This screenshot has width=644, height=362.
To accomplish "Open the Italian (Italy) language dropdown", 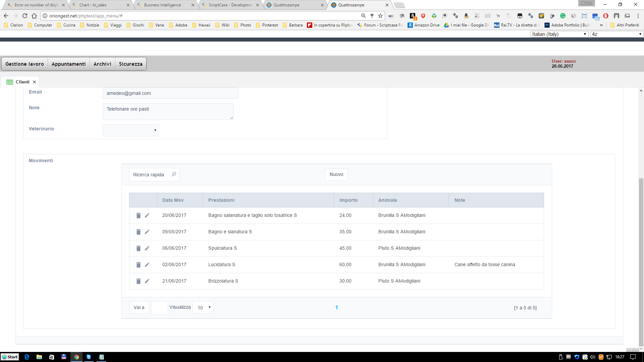I will 559,34.
